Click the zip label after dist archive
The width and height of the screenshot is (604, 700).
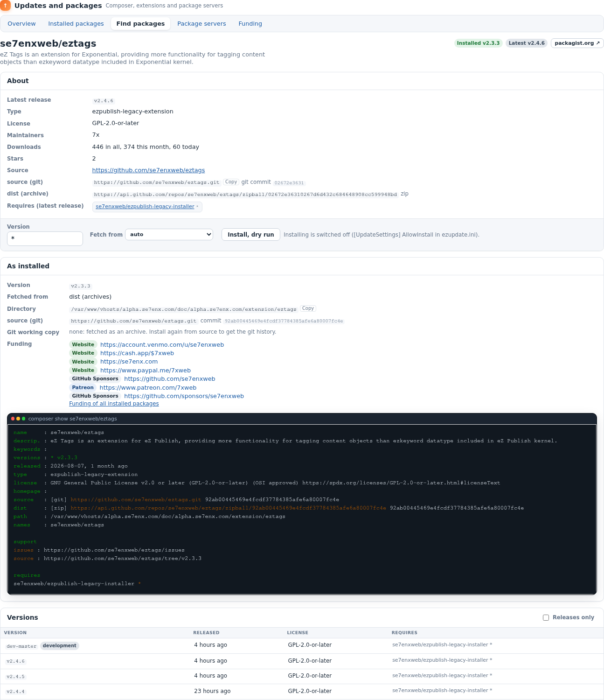[x=404, y=194]
